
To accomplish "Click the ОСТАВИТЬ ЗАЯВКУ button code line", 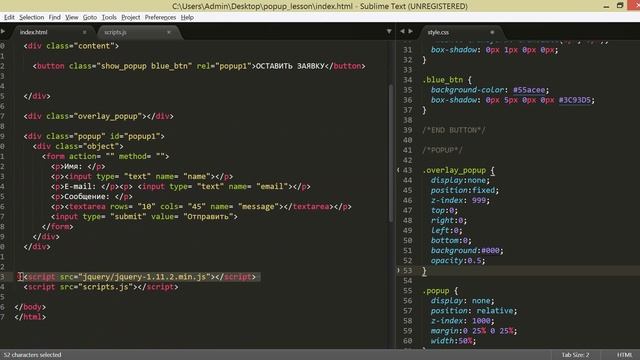I will point(199,66).
